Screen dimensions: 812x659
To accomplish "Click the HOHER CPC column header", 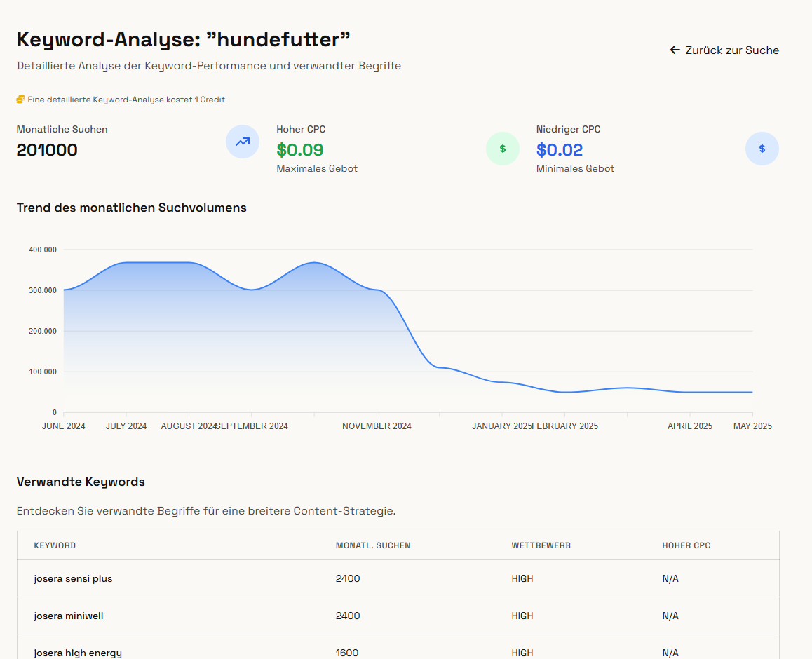I will (x=686, y=545).
